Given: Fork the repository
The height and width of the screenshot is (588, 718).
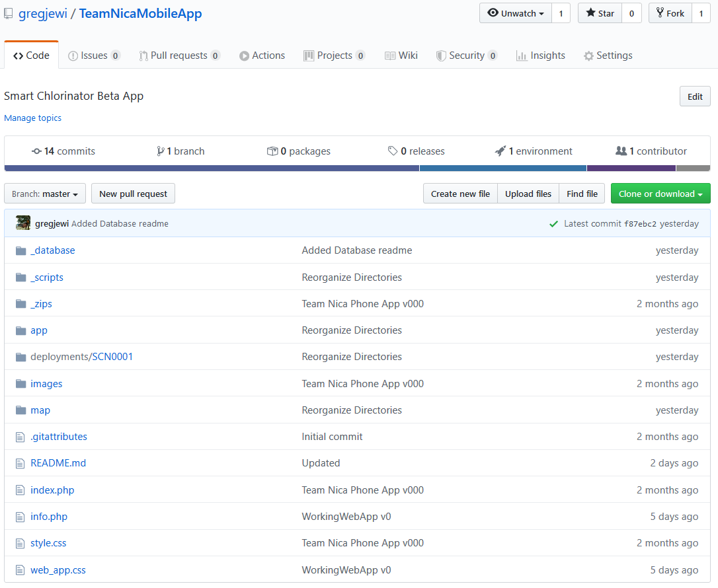Looking at the screenshot, I should (x=670, y=13).
